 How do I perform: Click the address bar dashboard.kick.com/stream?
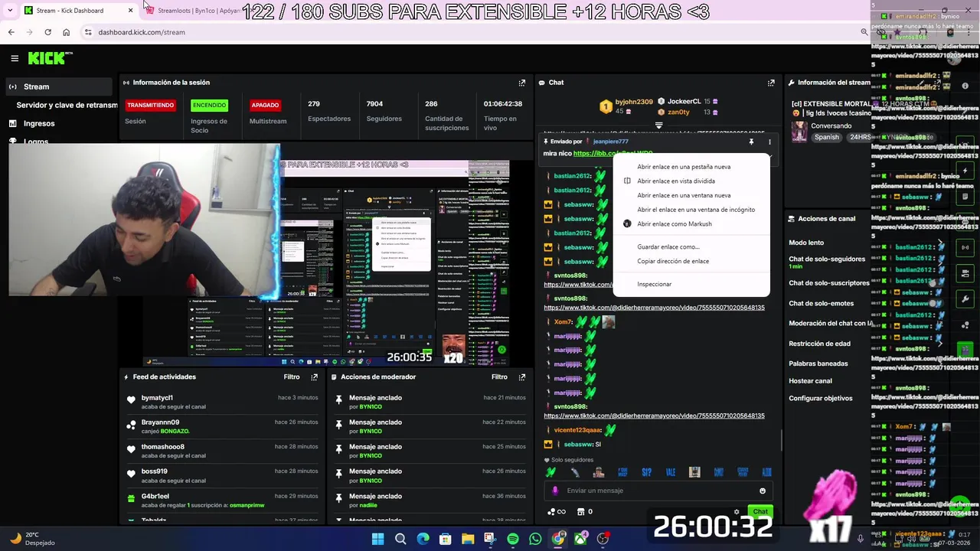coord(142,32)
